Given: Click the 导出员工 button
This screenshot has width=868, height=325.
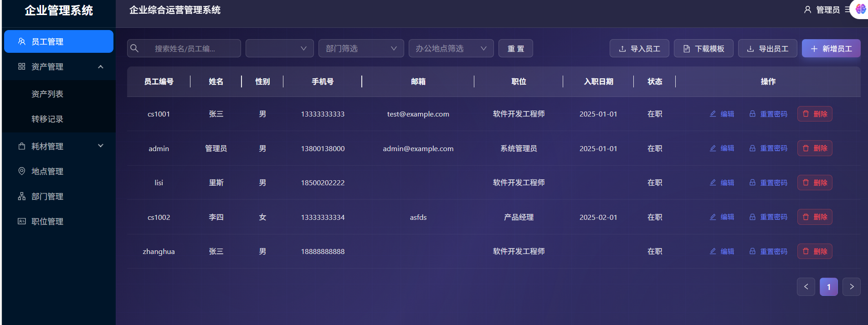Looking at the screenshot, I should tap(767, 48).
